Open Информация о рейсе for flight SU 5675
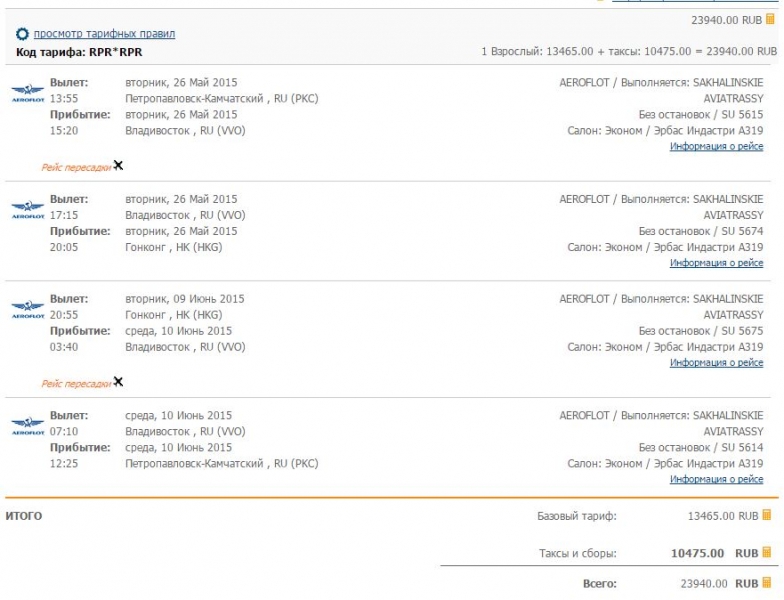 [x=716, y=363]
